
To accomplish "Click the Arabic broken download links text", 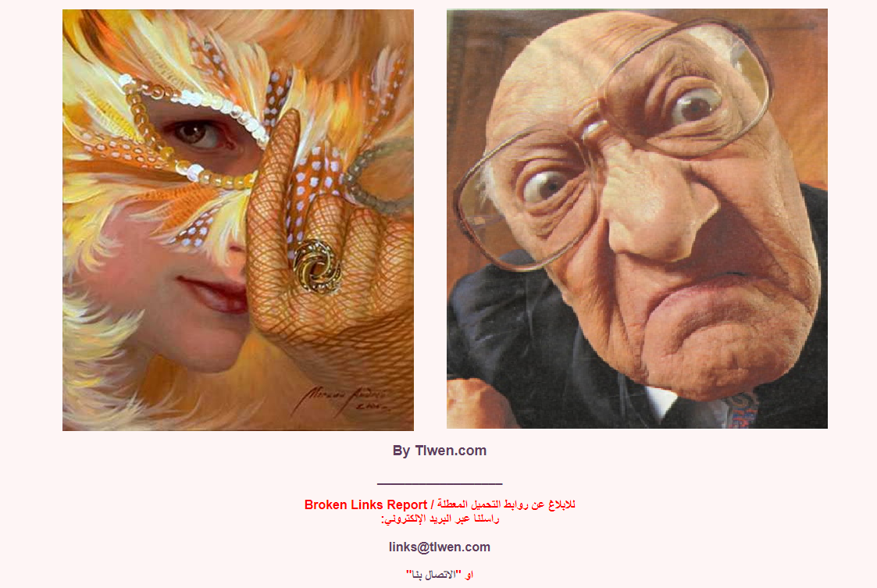I will pos(506,504).
